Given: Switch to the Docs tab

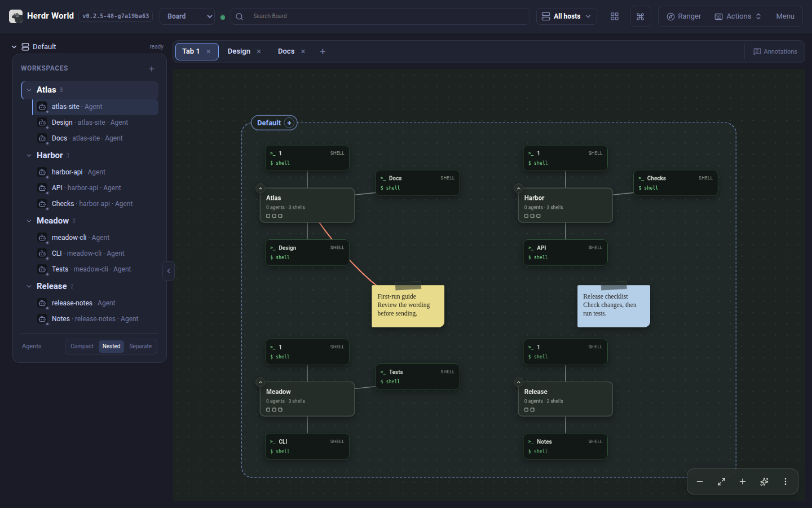Looking at the screenshot, I should pos(286,51).
